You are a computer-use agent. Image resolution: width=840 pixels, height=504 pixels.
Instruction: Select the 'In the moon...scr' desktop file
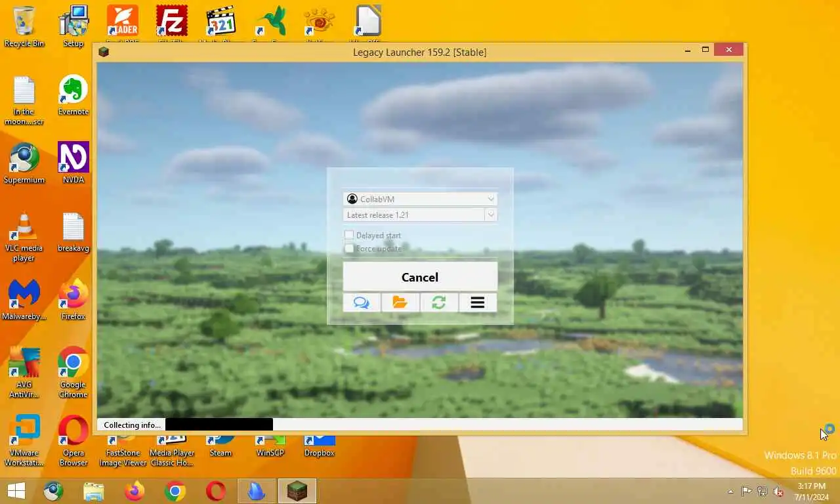point(24,100)
